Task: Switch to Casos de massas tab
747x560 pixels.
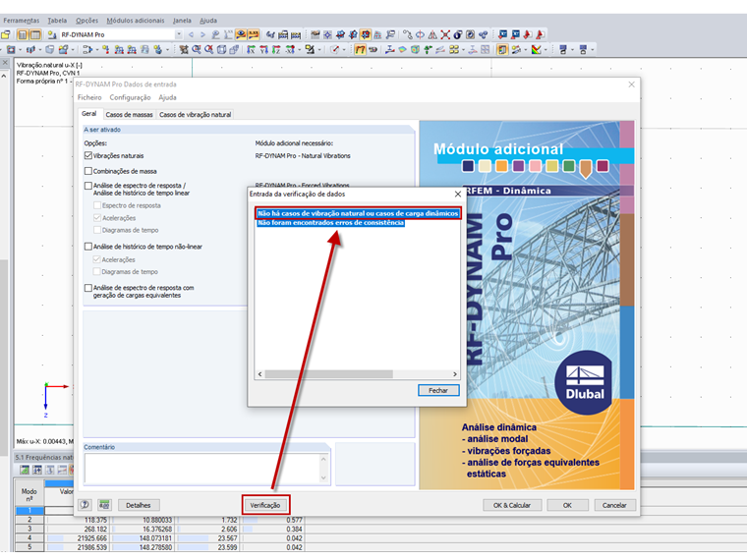Action: (129, 114)
